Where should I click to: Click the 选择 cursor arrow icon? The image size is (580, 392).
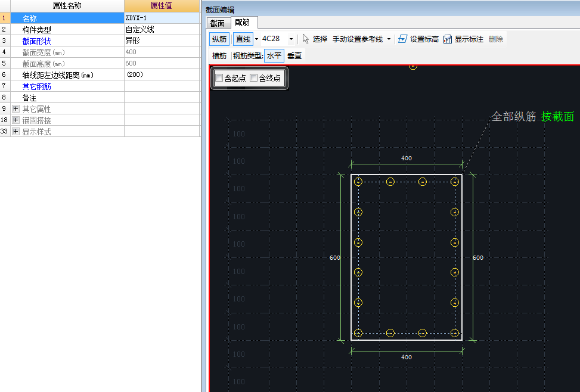pyautogui.click(x=306, y=39)
